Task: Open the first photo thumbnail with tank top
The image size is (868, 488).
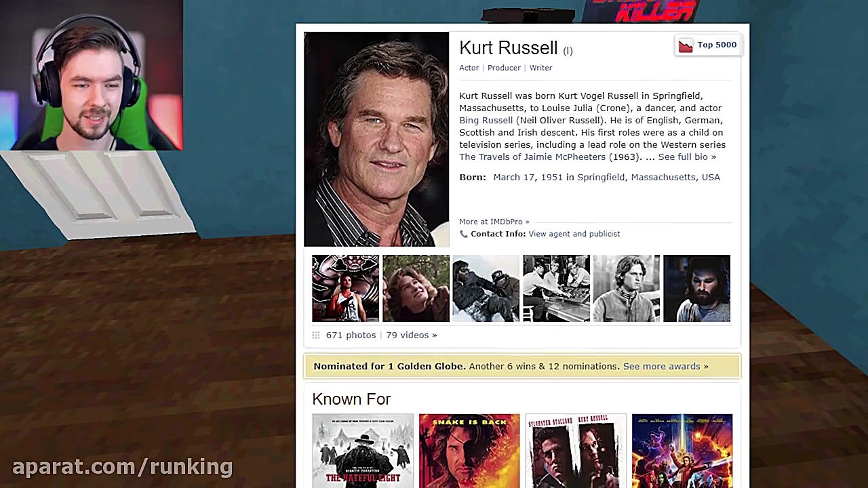Action: (345, 288)
